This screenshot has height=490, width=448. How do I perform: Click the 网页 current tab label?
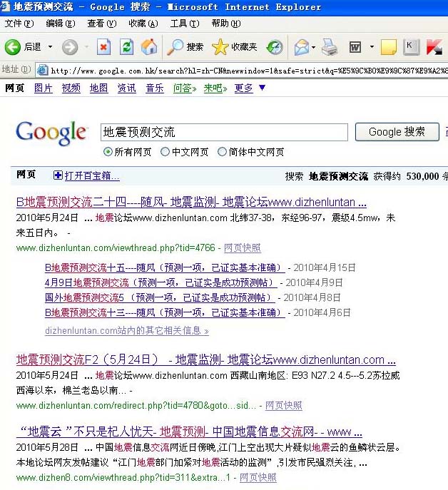click(x=15, y=88)
